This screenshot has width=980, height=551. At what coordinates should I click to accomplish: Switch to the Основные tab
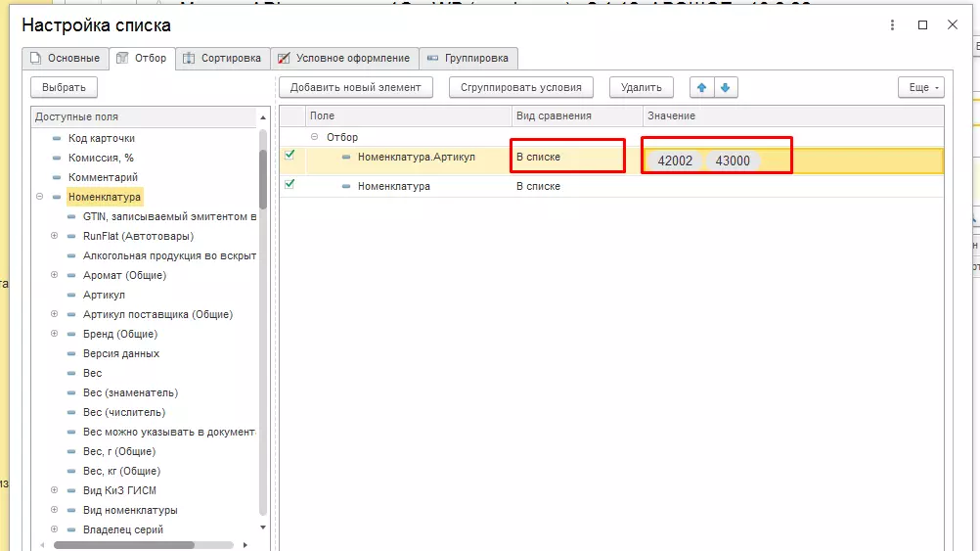(65, 58)
